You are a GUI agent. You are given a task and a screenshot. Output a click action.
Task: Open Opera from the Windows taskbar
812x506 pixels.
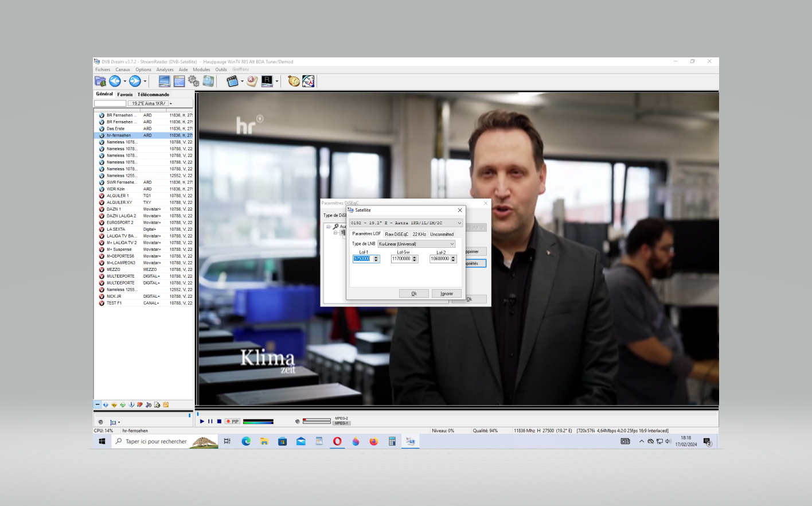point(337,441)
